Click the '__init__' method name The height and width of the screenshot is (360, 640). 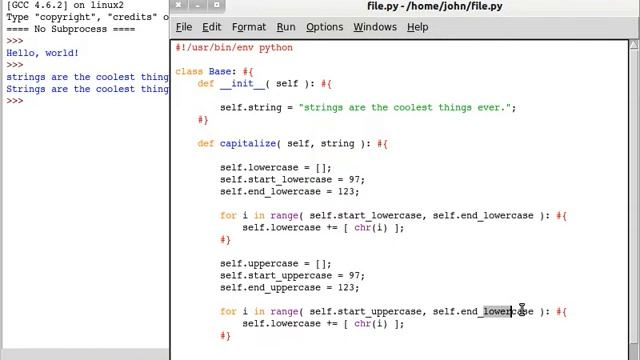242,84
